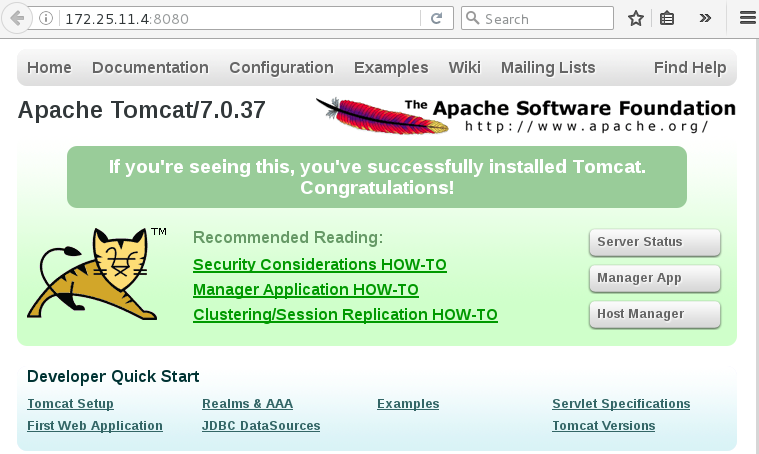
Task: Click the http://www.apache.org/ URL text
Action: [587, 126]
